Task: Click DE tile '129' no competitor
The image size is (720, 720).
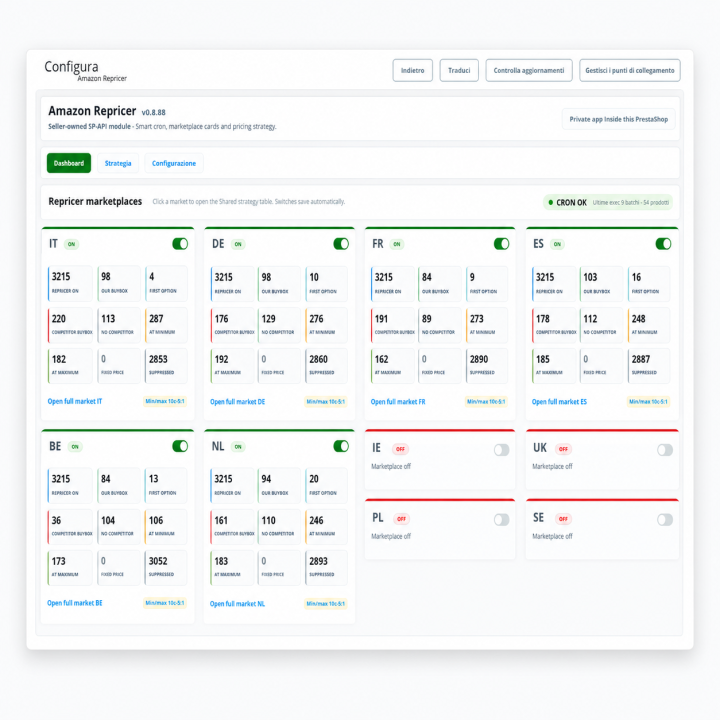Action: coord(279,325)
